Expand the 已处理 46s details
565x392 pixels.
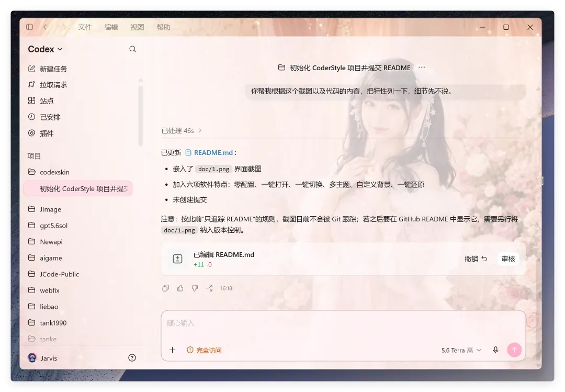pos(181,130)
